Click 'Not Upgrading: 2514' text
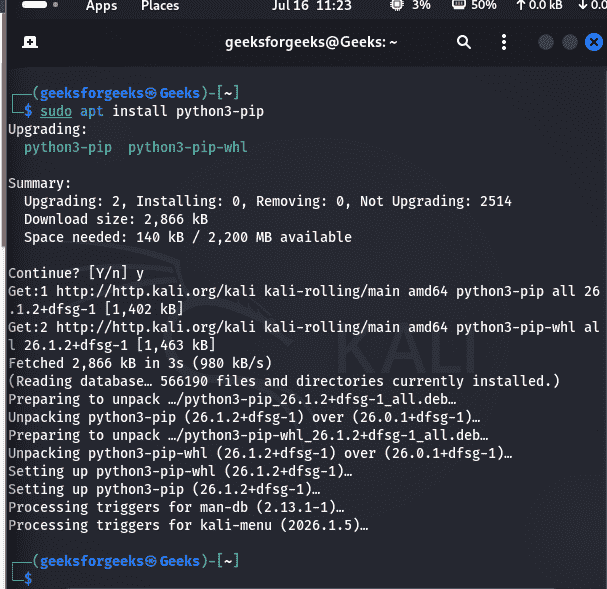The height and width of the screenshot is (589, 607). tap(436, 201)
